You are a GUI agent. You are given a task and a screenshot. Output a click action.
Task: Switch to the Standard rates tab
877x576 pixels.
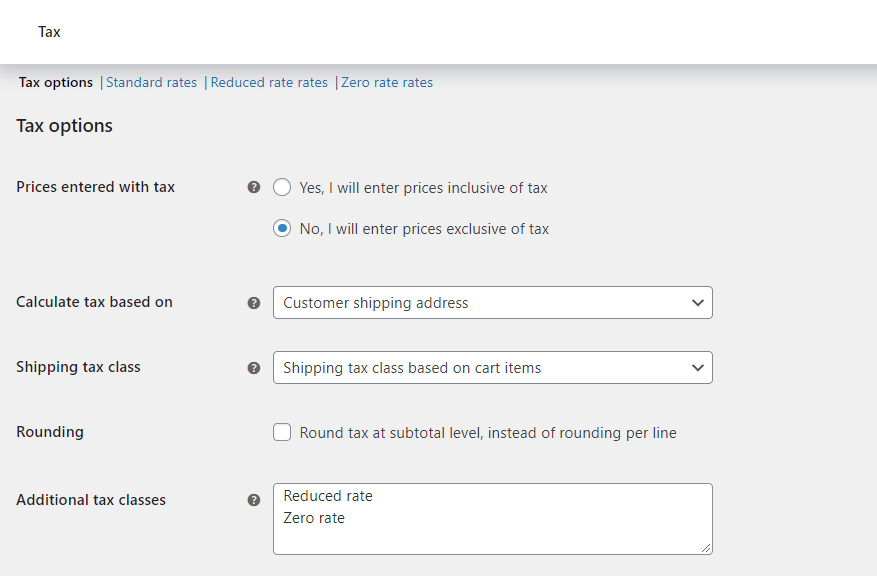[151, 82]
